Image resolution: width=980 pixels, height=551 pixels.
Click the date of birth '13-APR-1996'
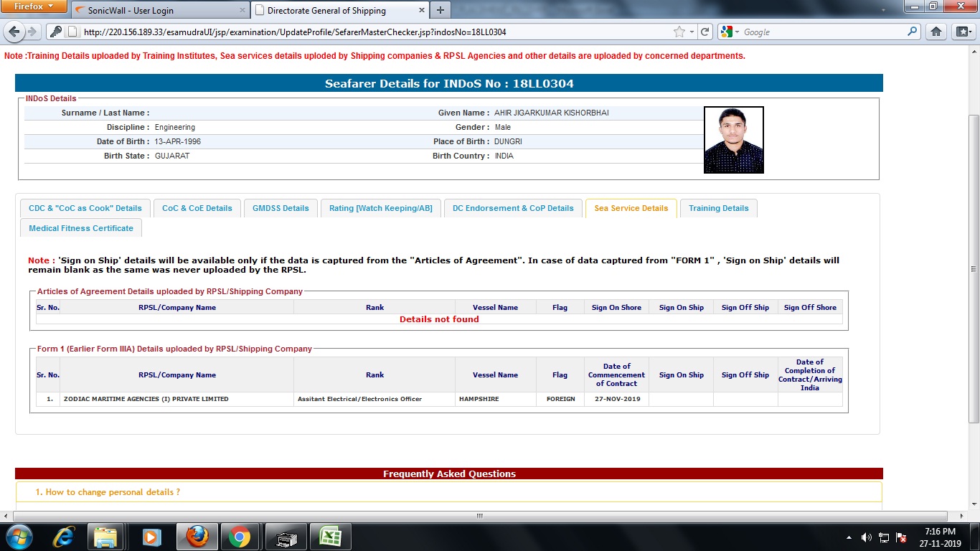click(x=178, y=141)
